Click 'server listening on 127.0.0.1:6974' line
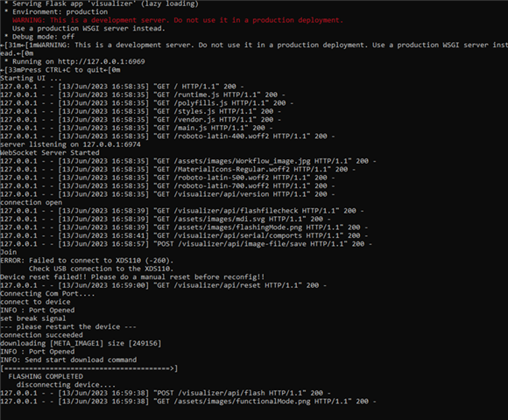 (70, 144)
